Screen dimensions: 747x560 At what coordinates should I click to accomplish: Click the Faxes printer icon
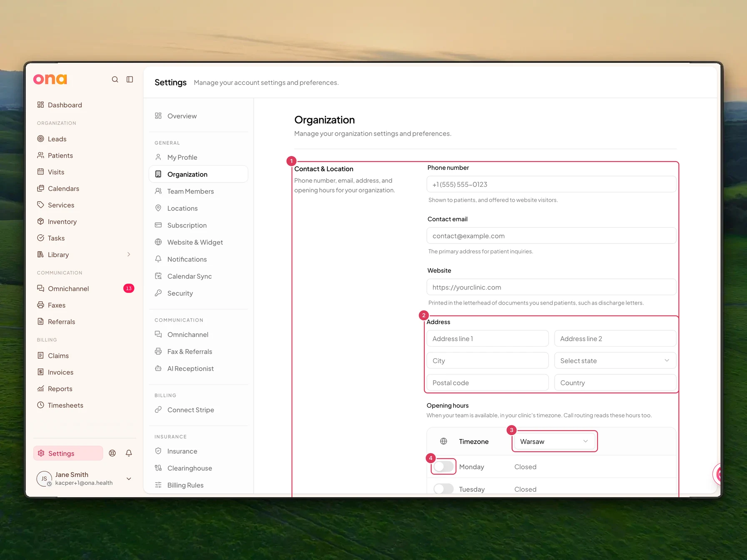pos(40,305)
